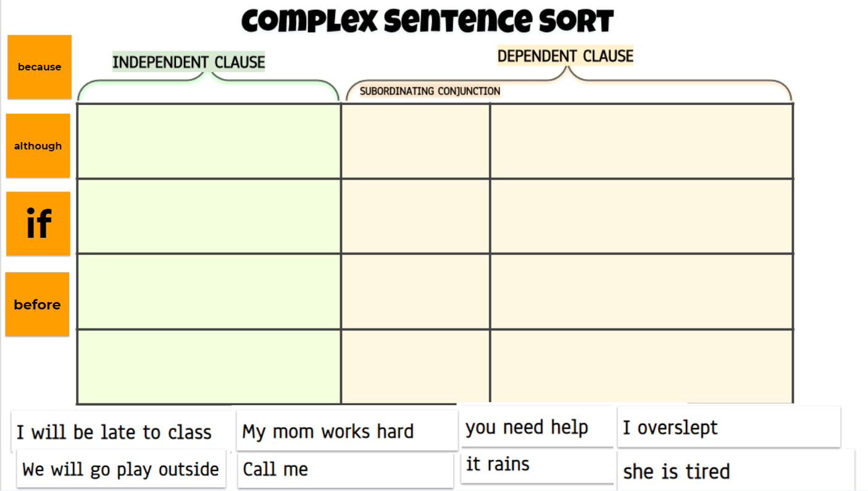The image size is (868, 491).
Task: Select the last-row green independent clause cell
Action: click(209, 367)
